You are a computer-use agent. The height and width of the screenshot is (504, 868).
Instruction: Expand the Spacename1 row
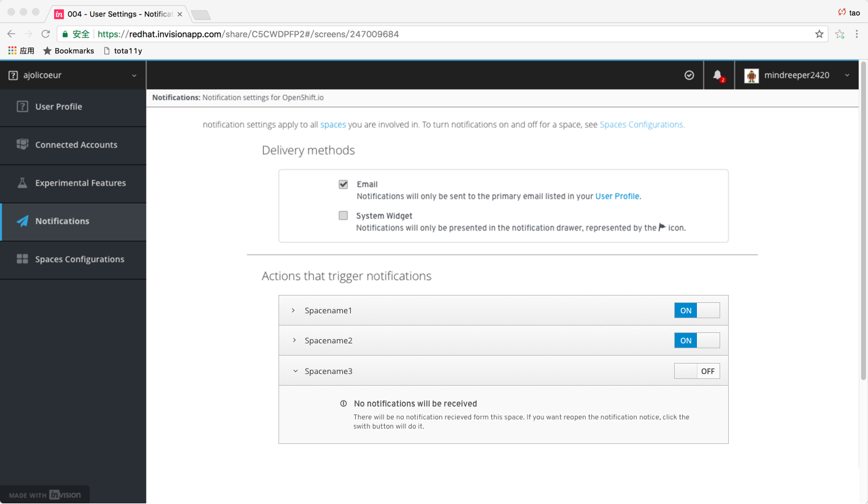(294, 310)
